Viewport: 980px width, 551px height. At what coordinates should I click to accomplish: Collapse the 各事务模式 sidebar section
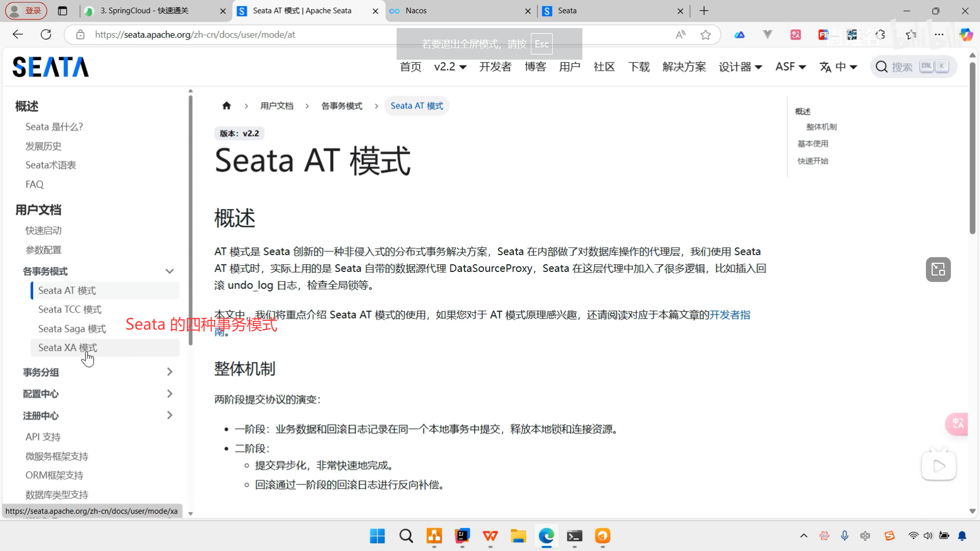point(169,271)
